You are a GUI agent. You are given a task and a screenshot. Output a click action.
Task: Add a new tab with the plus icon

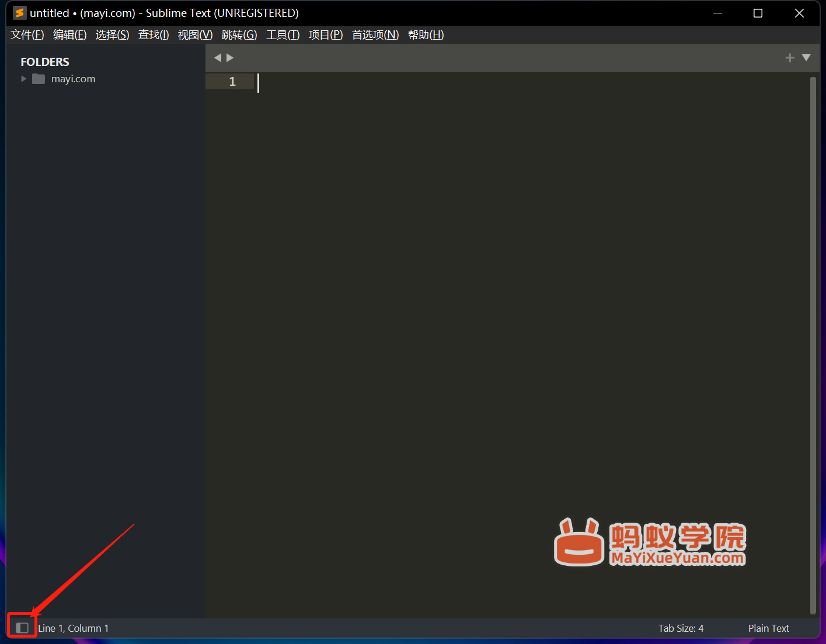tap(790, 58)
